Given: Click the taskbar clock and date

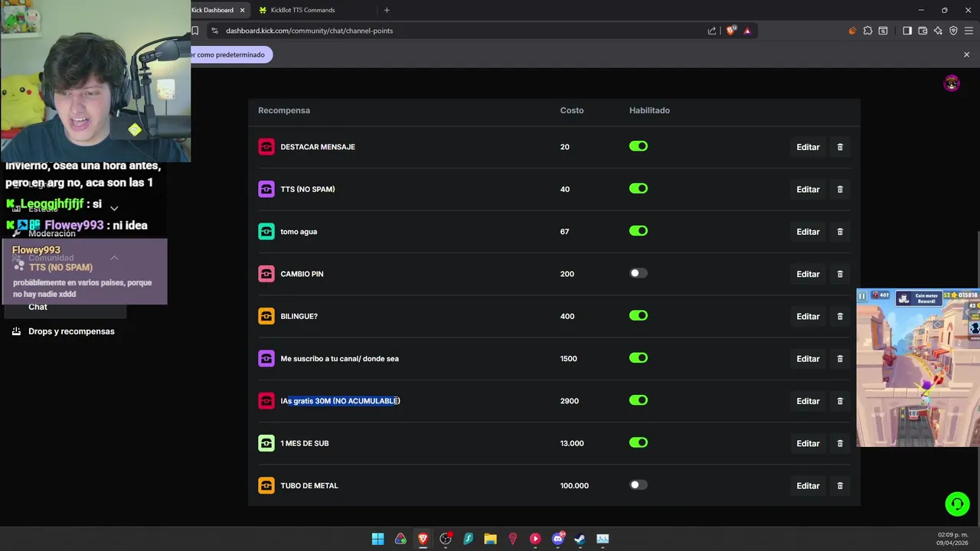Looking at the screenshot, I should click(952, 539).
